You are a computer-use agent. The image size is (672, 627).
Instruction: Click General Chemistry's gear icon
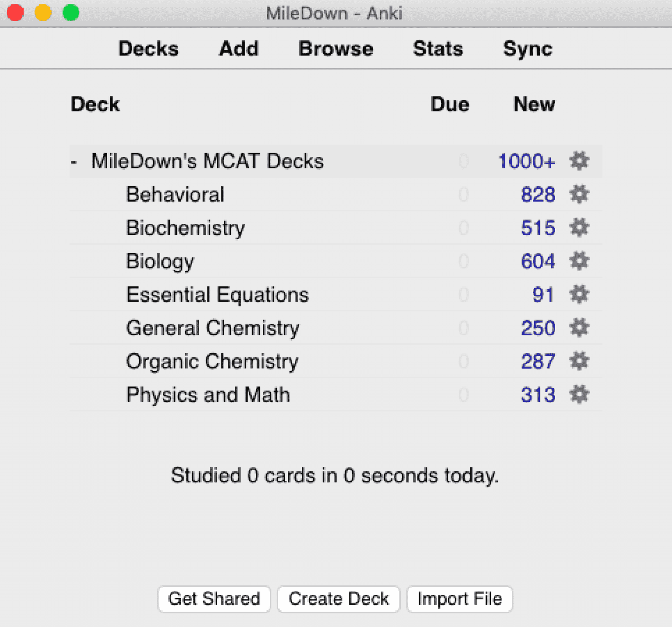click(579, 327)
